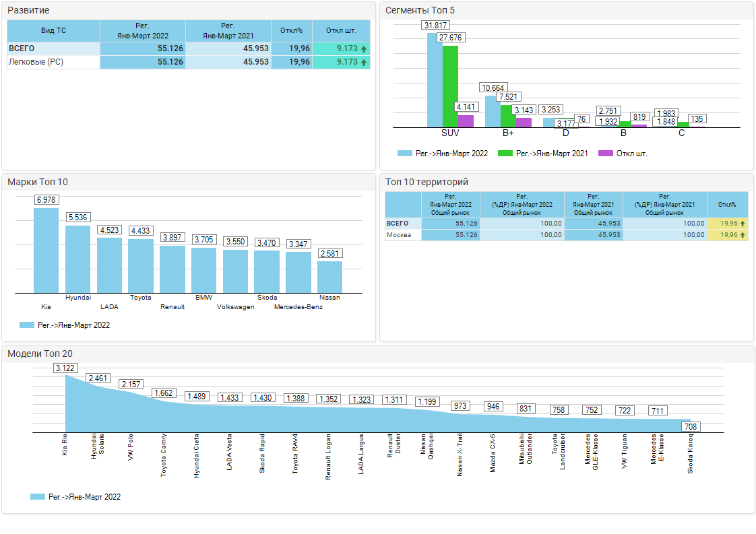
Task: Sort by Откл шт. column header
Action: (341, 31)
